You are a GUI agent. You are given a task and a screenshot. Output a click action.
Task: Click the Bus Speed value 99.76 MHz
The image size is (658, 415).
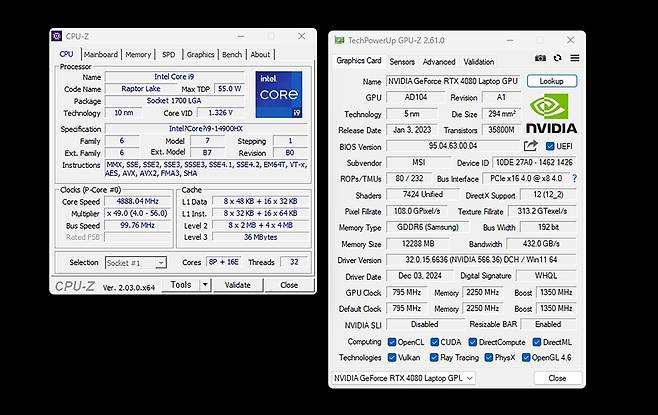[x=138, y=225]
